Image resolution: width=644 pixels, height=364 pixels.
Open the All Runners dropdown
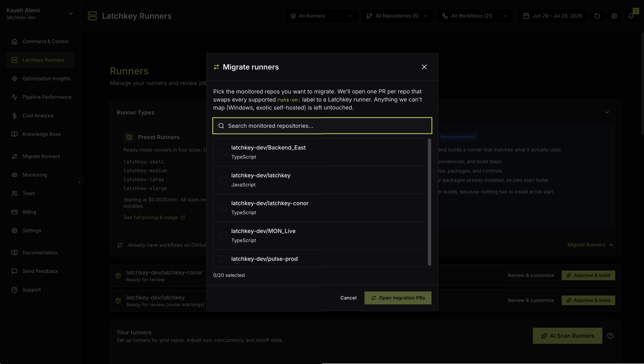pos(321,16)
